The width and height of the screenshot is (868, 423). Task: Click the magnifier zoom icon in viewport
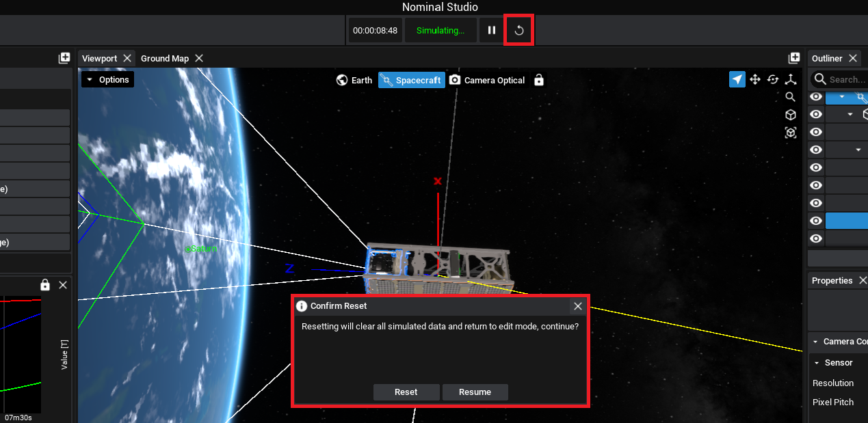(x=791, y=97)
